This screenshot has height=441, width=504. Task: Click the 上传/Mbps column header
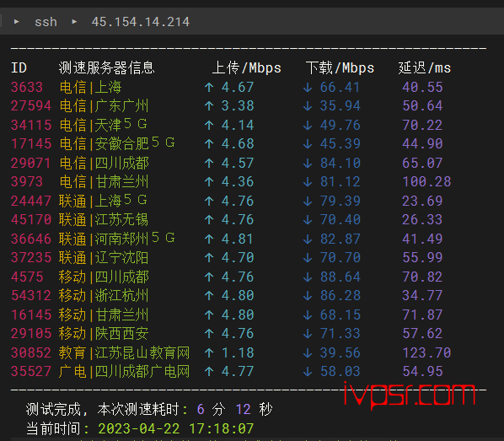tap(247, 67)
